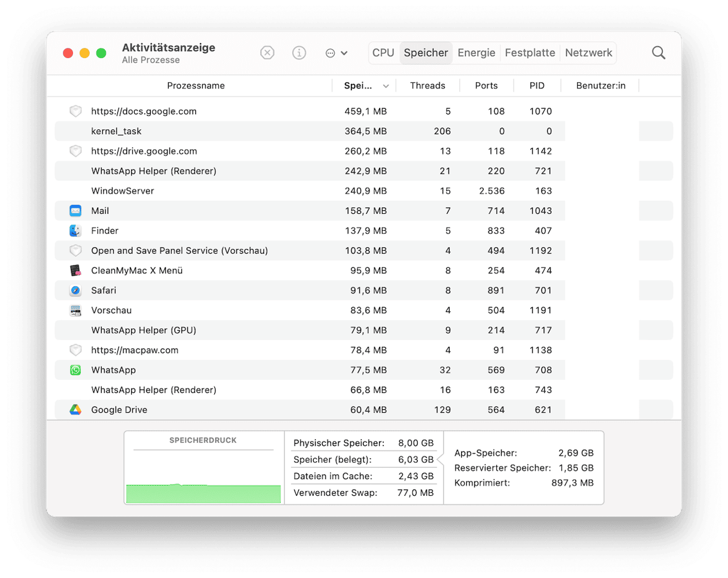The image size is (728, 578).
Task: Click the shield icon beside macpaw.com
Action: tap(75, 350)
